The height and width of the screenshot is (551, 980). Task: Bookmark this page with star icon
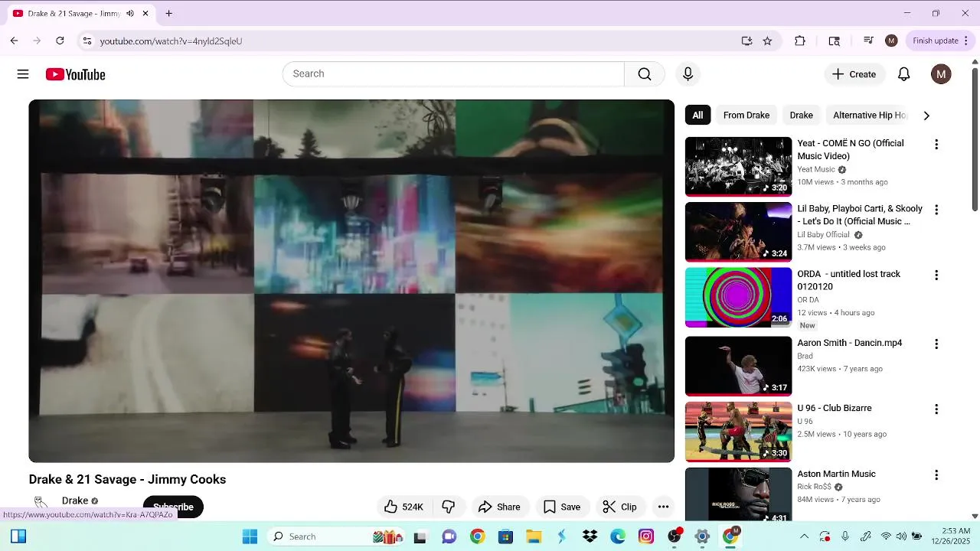tap(767, 41)
